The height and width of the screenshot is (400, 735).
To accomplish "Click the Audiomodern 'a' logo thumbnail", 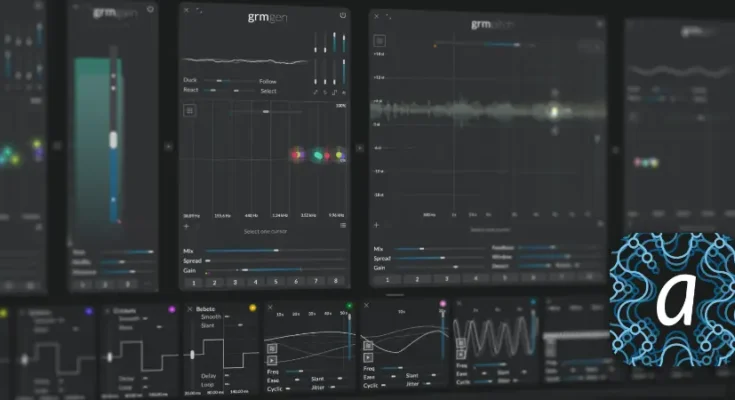I will (672, 302).
